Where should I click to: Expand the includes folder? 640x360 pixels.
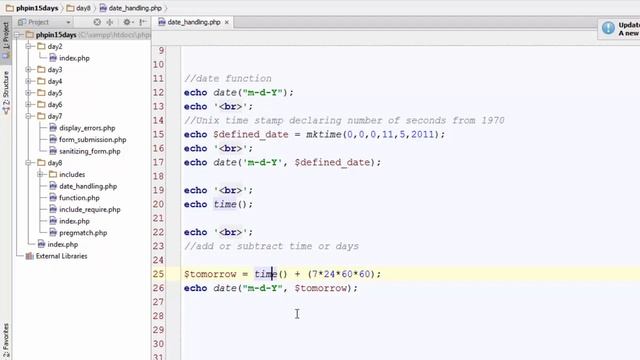point(40,174)
